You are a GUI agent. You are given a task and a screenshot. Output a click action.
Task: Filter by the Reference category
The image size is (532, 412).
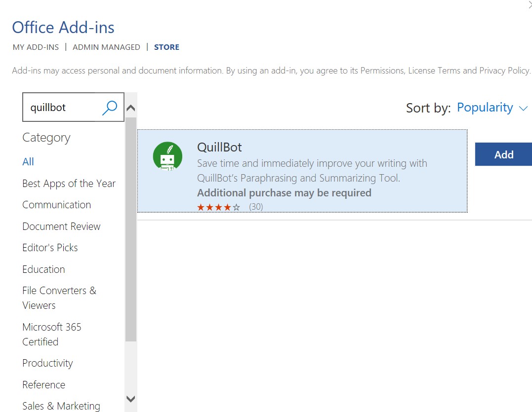44,385
